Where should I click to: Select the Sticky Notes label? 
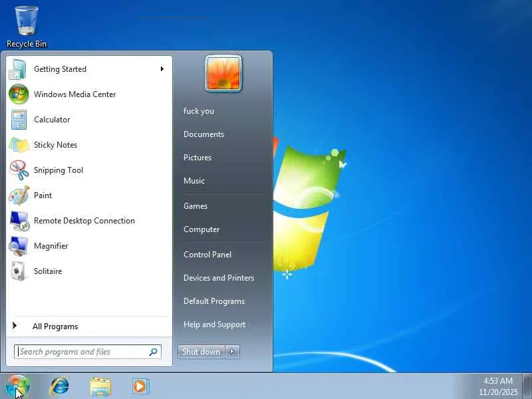pyautogui.click(x=56, y=145)
